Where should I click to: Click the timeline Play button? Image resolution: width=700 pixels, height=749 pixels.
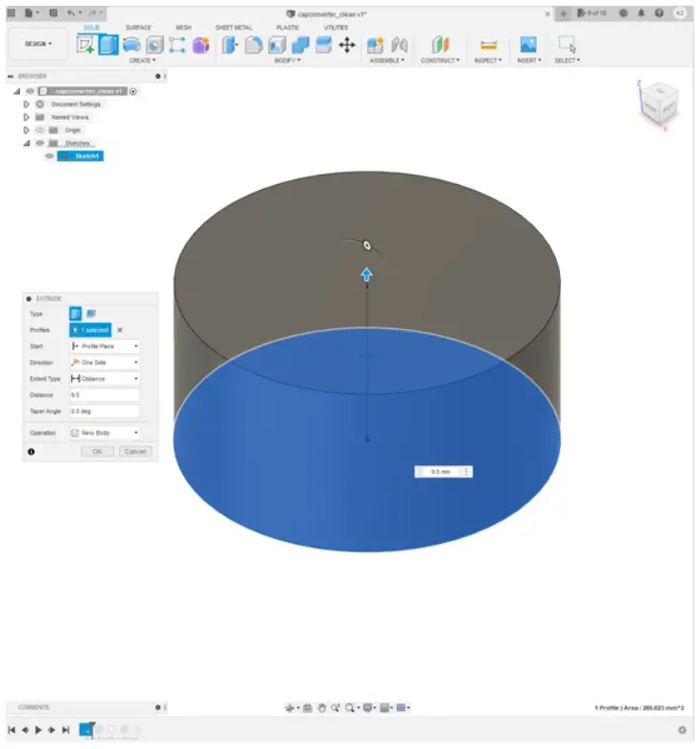38,730
